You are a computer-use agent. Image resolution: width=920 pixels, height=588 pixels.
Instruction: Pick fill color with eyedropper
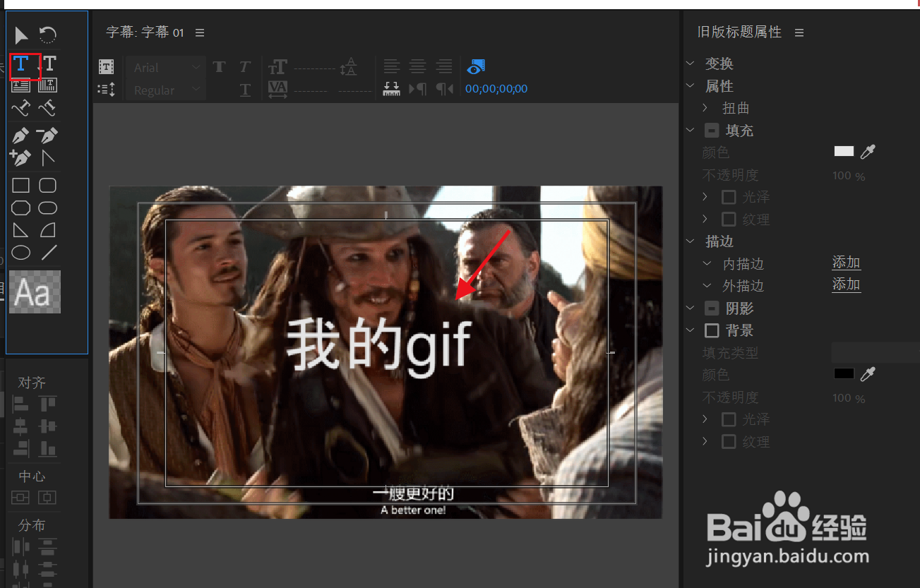[x=868, y=152]
